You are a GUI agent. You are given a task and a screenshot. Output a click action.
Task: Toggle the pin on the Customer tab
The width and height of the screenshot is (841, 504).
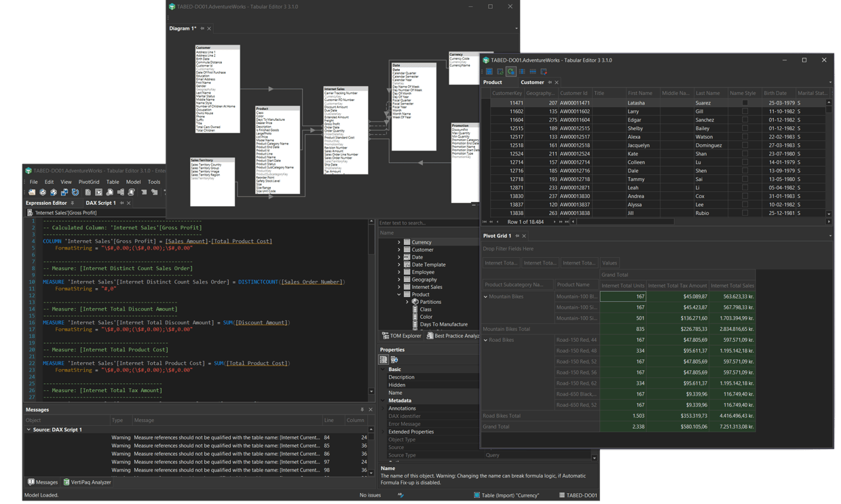550,82
